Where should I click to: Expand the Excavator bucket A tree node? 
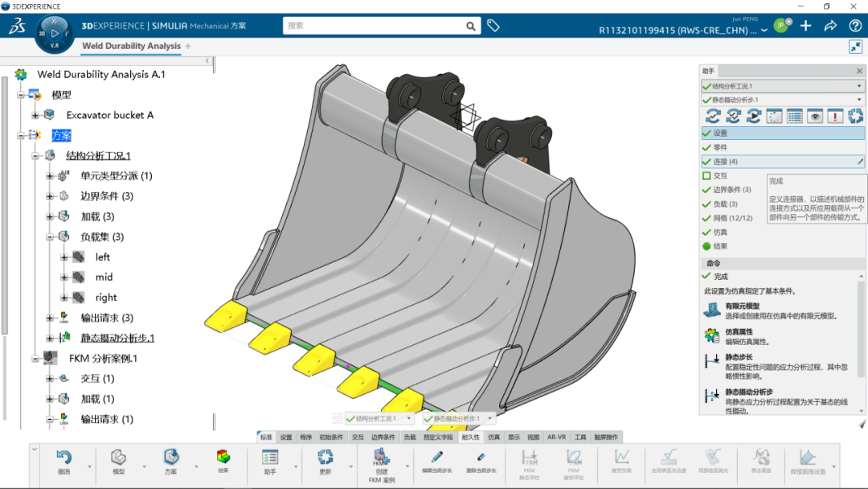(x=35, y=115)
